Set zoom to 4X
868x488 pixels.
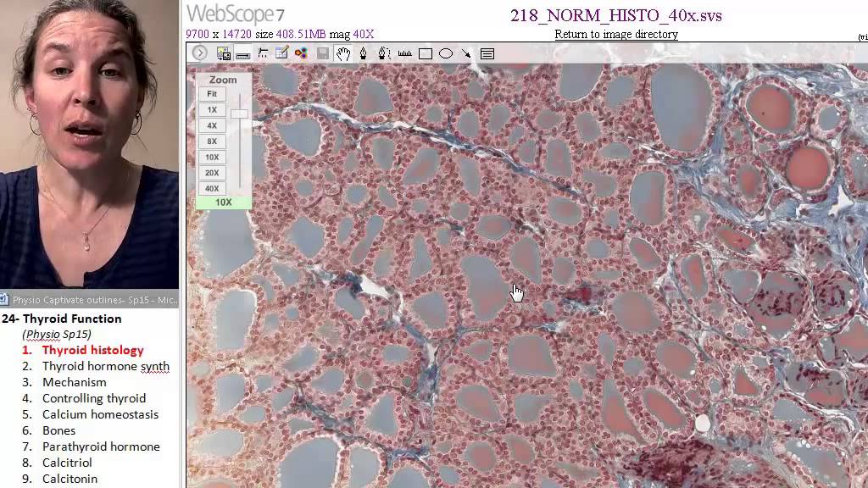point(212,125)
